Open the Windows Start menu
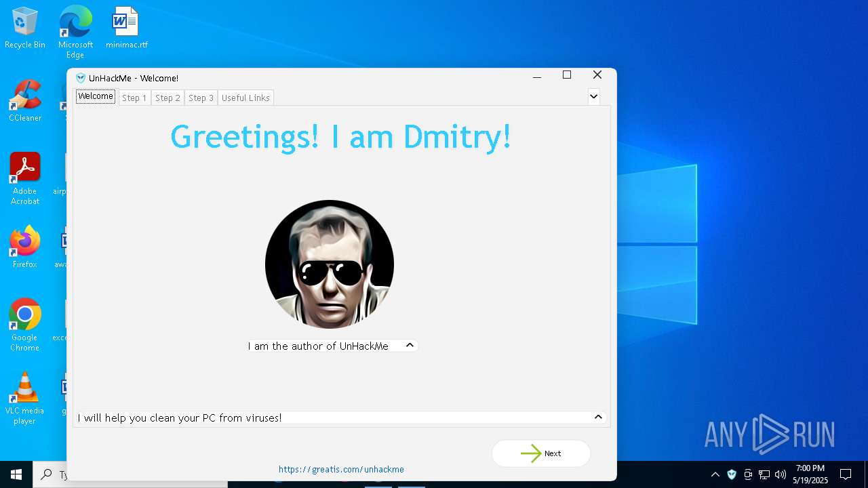 click(16, 474)
